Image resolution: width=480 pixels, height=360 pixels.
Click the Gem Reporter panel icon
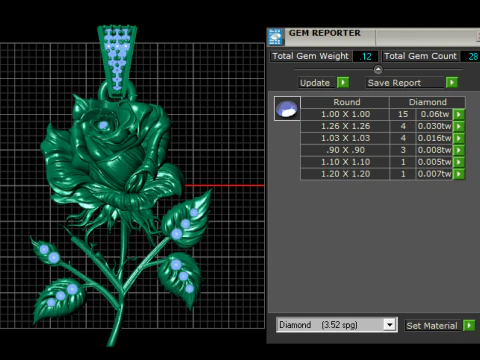(x=275, y=37)
